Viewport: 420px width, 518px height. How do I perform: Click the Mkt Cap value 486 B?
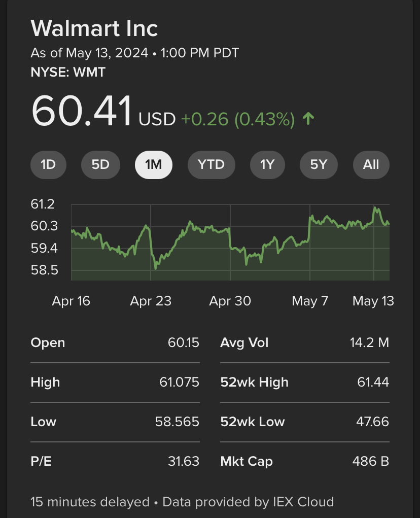point(371,461)
